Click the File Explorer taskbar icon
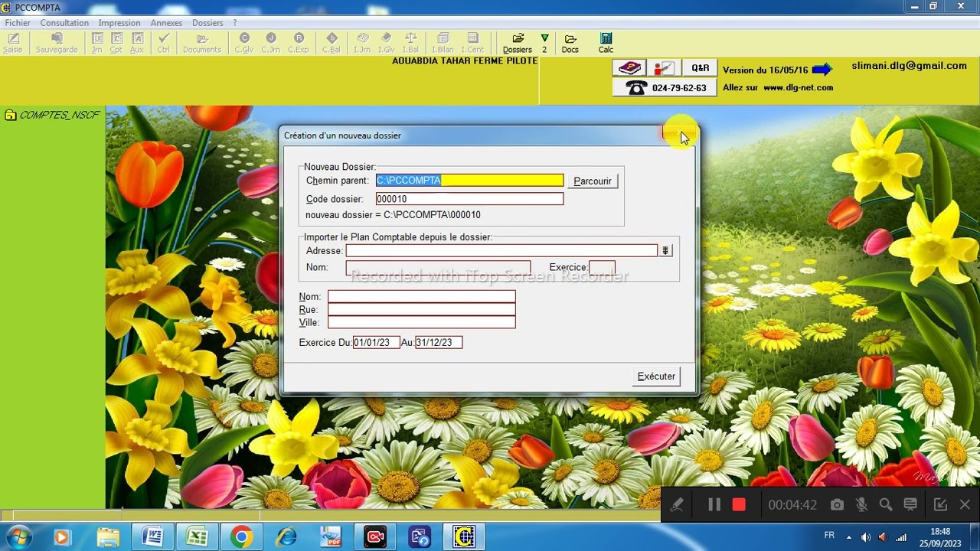Image resolution: width=980 pixels, height=551 pixels. click(x=108, y=537)
